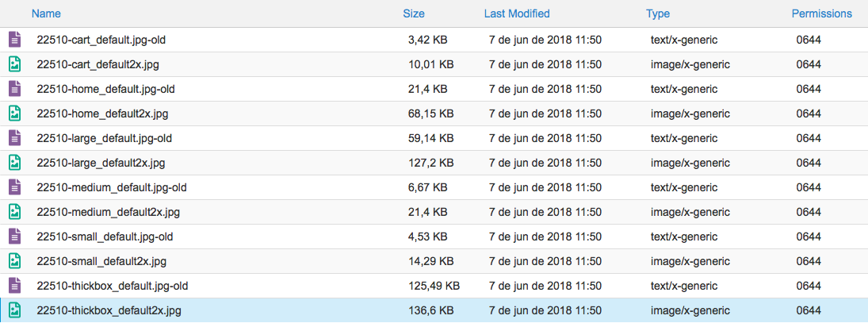Click the image icon beside 22510-medium_default2x.jpg
Screen dimensions: 868x327
click(14, 212)
